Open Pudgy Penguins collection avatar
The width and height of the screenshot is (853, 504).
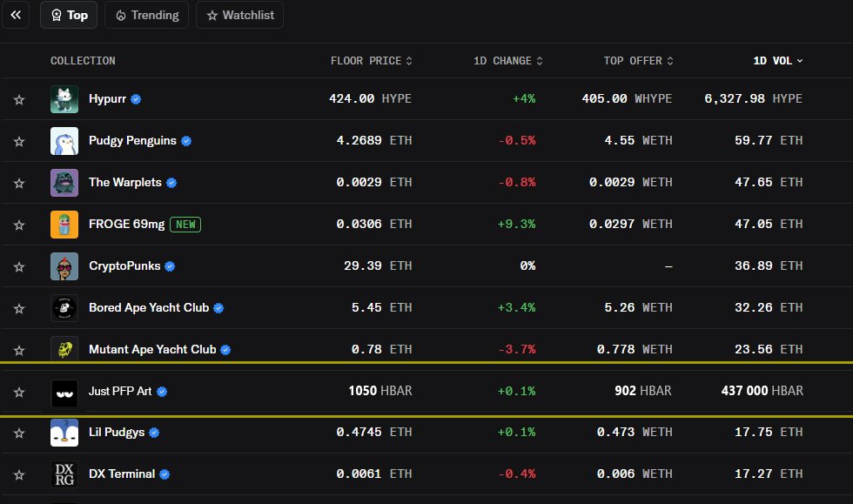coord(64,141)
